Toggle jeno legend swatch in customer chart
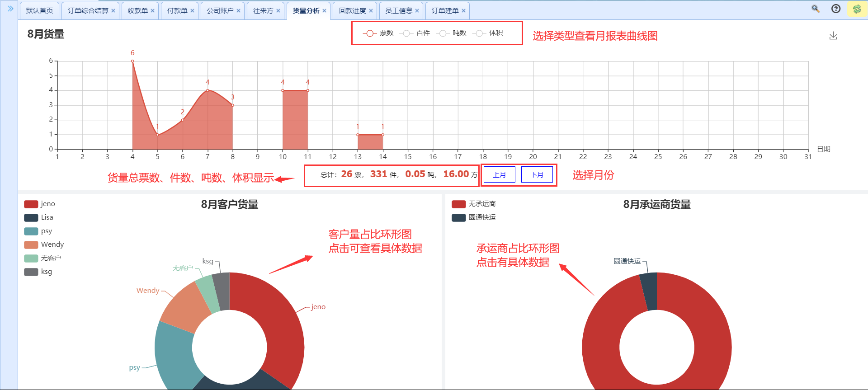The image size is (868, 390). coord(31,204)
